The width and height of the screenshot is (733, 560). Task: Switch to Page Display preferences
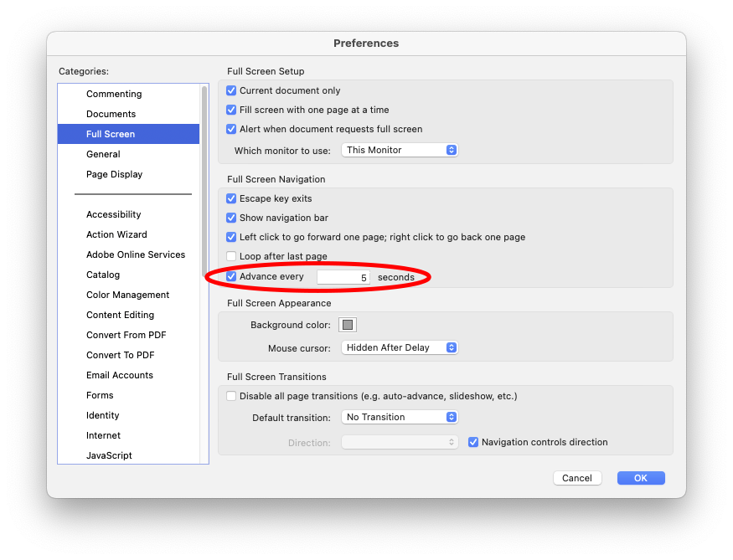coord(114,174)
